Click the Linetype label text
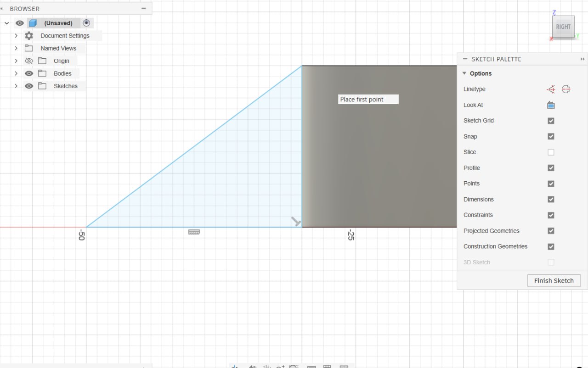Viewport: 588px width, 368px height. [x=475, y=89]
